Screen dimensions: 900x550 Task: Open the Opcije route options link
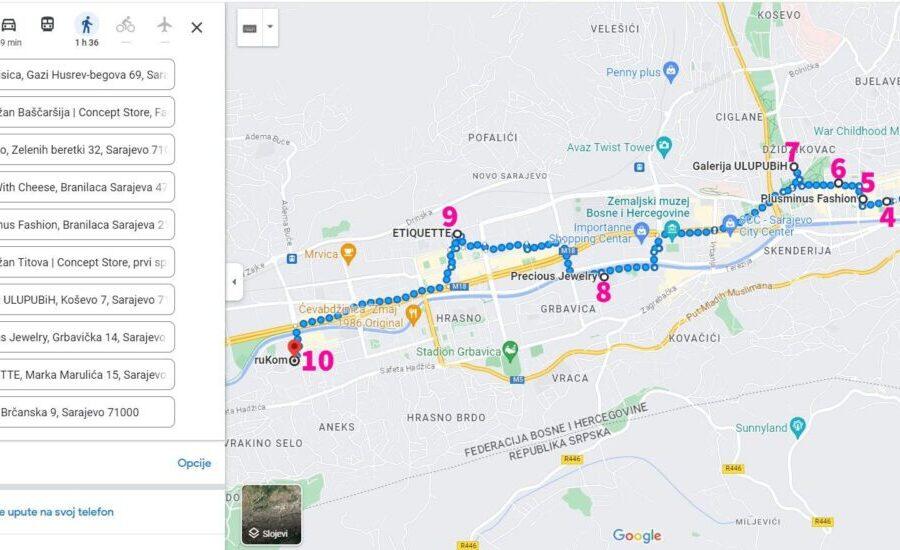[194, 463]
